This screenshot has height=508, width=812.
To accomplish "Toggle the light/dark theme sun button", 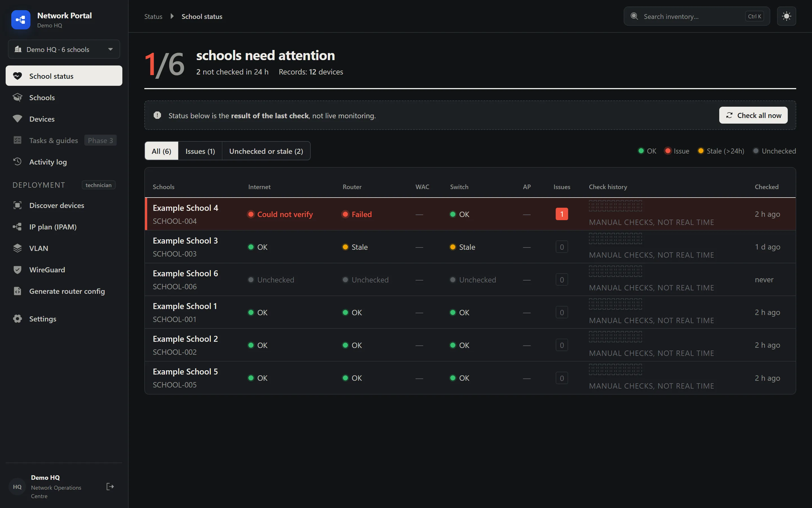I will click(786, 16).
